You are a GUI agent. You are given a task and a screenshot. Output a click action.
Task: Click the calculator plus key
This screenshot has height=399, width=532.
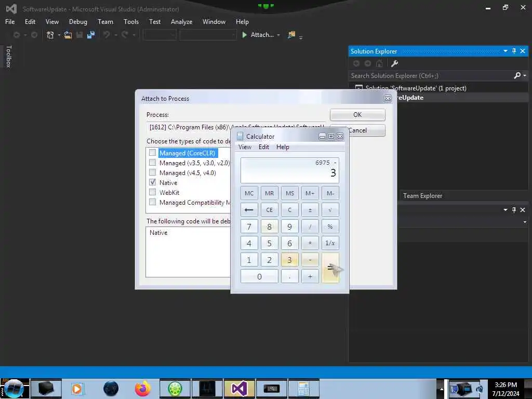point(310,276)
